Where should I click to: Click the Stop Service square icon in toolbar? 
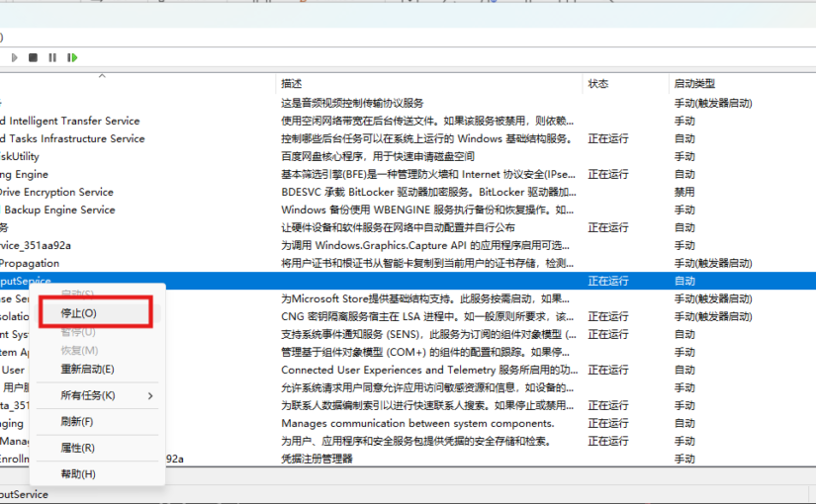[33, 57]
